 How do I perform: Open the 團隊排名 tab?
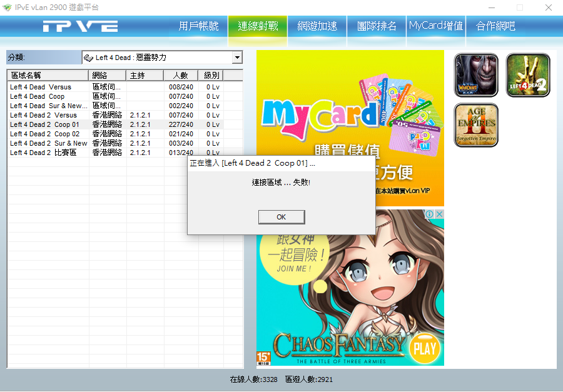click(x=377, y=26)
